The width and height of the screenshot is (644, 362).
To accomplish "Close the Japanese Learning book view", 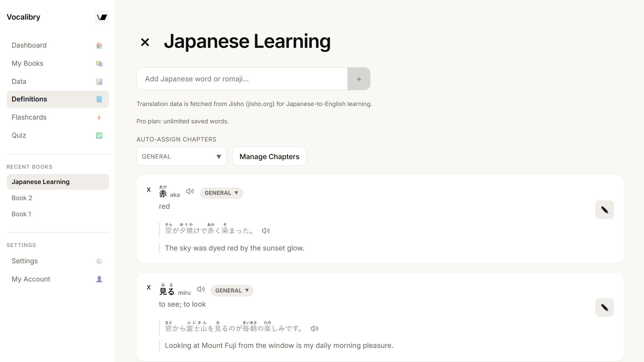I will [145, 42].
